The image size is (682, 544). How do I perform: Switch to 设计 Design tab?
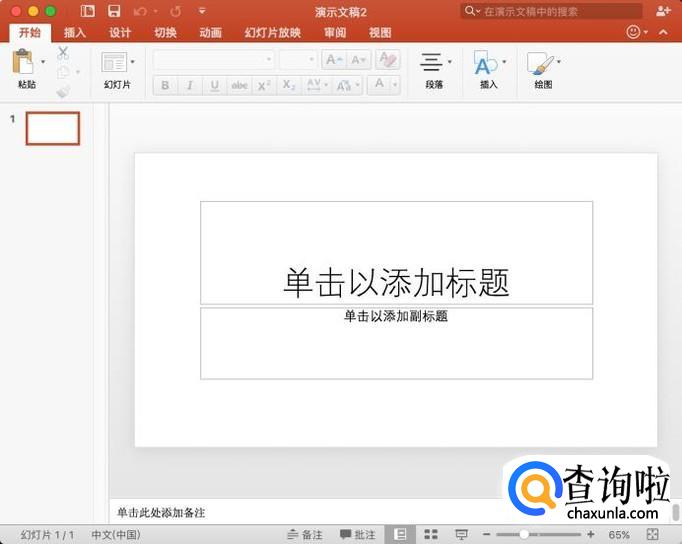pyautogui.click(x=120, y=33)
